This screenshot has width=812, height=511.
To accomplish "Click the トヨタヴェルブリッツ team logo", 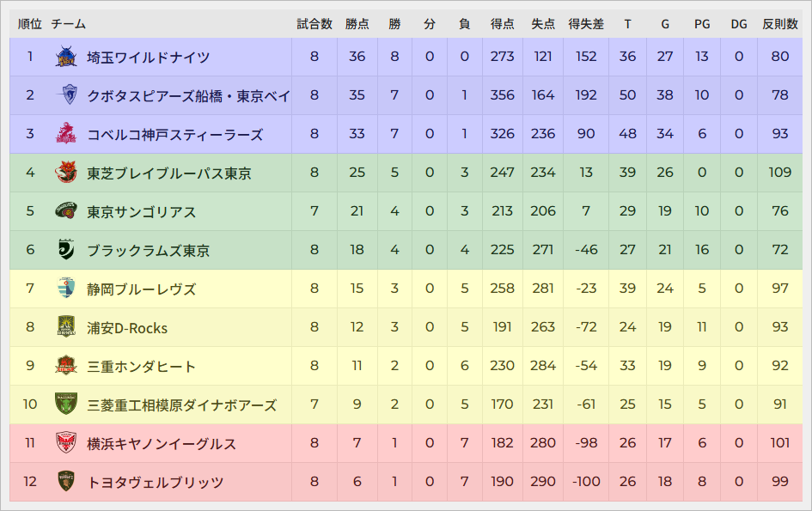I will (66, 482).
